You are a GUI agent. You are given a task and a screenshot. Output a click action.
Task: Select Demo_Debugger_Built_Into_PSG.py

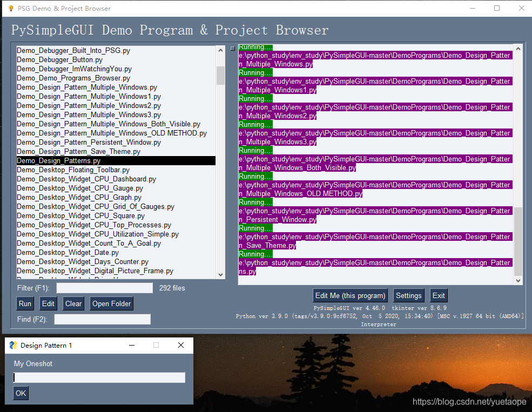[116, 51]
